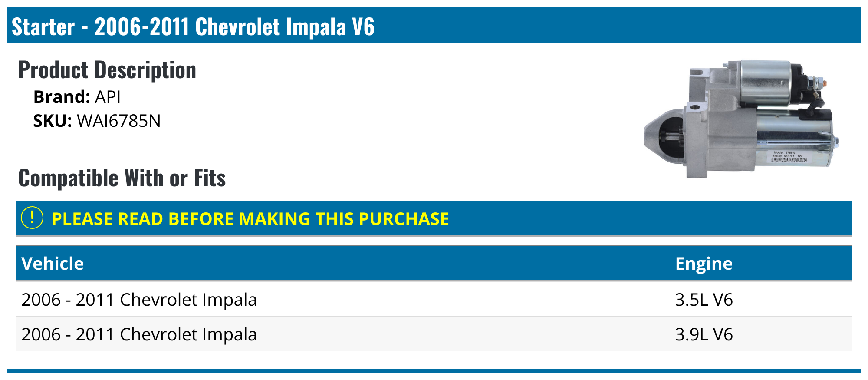
Task: Click the starter motor product photo
Action: (741, 119)
